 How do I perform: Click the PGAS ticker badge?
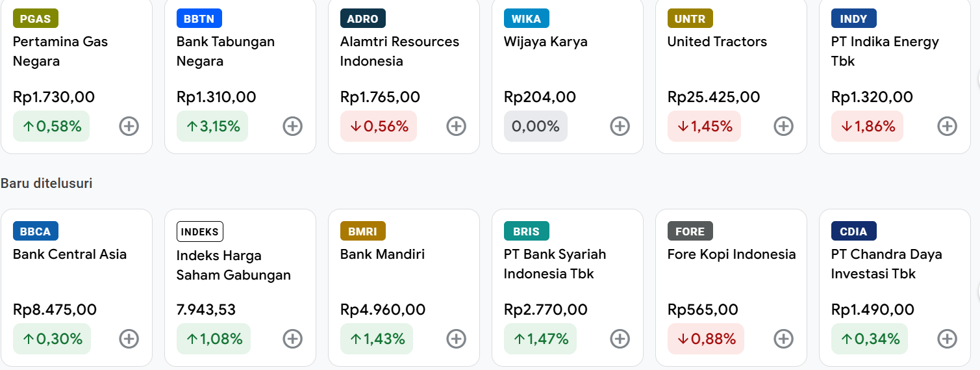pos(36,18)
